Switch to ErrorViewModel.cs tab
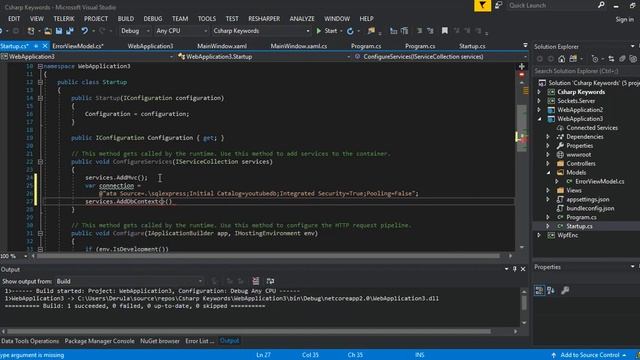This screenshot has height=360, width=640. coord(78,46)
